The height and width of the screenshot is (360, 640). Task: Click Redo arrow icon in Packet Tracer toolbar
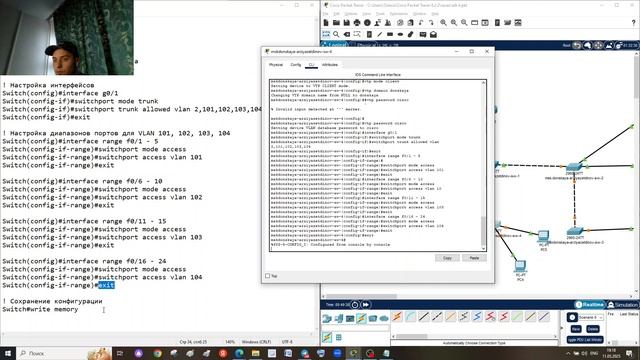click(431, 23)
